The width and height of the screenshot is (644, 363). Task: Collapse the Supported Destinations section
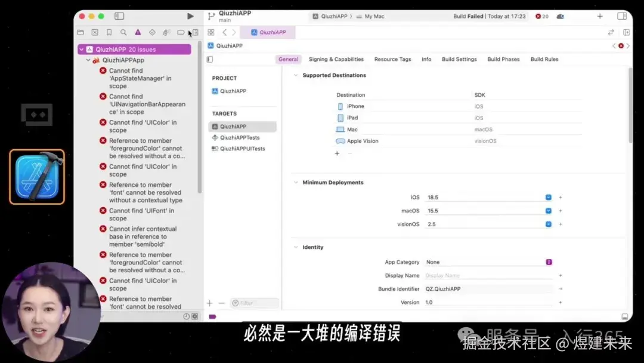pos(296,75)
